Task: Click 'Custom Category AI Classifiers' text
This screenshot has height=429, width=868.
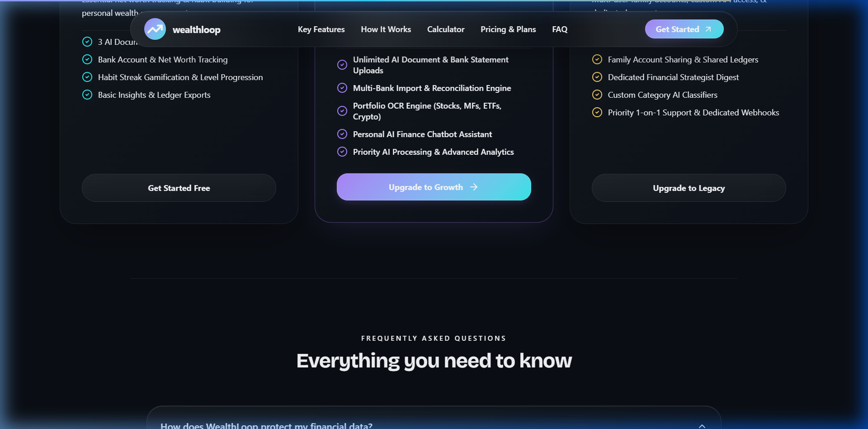Action: [662, 95]
